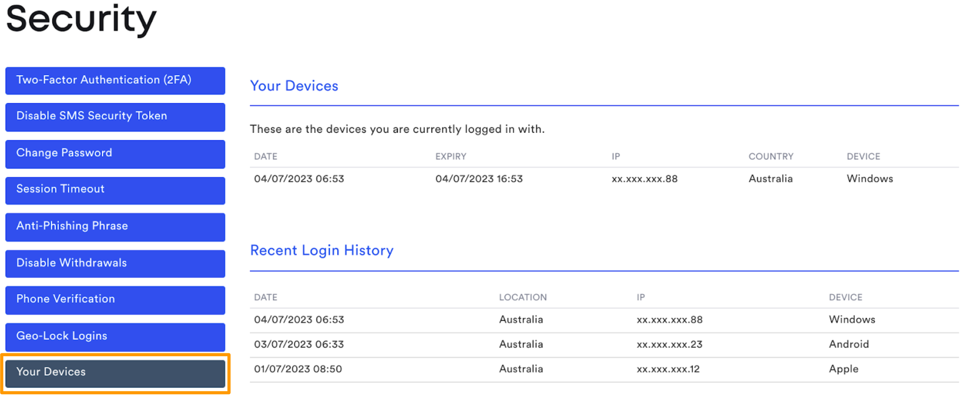Click the Recent Login History heading
Viewport: 980px width, 405px height.
322,251
